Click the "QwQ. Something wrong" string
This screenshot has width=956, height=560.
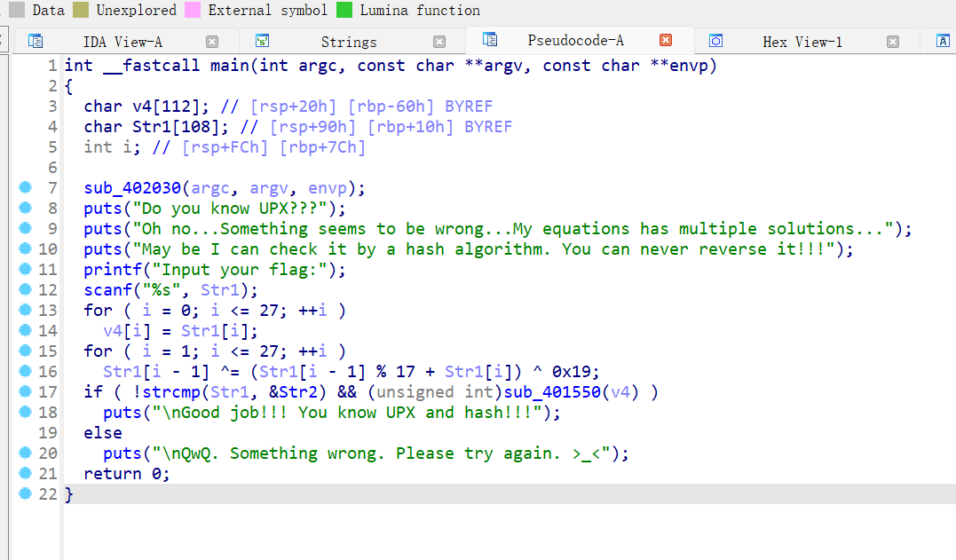(382, 454)
